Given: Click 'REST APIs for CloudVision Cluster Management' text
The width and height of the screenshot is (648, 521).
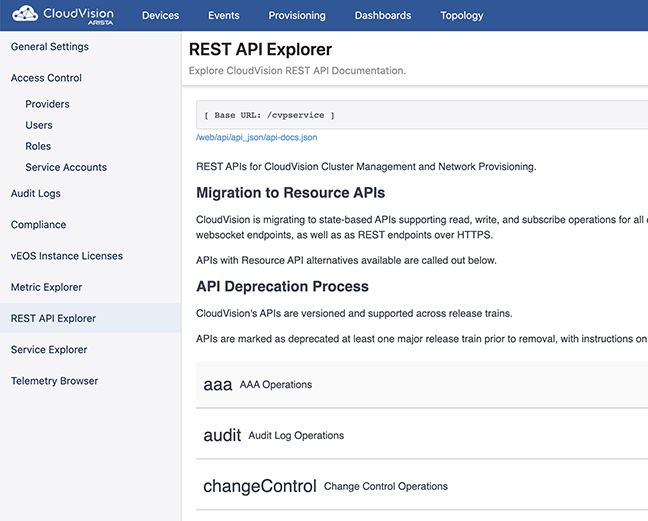Looking at the screenshot, I should 366,167.
